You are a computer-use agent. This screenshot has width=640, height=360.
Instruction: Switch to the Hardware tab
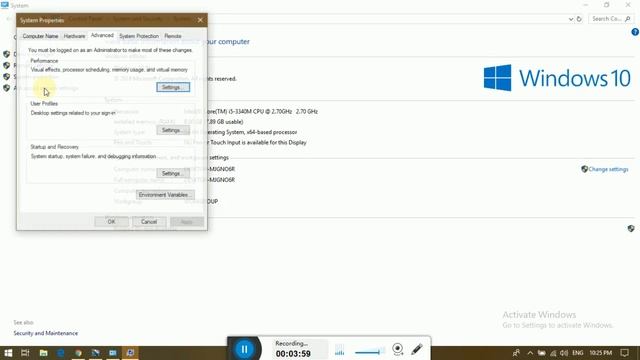74,36
